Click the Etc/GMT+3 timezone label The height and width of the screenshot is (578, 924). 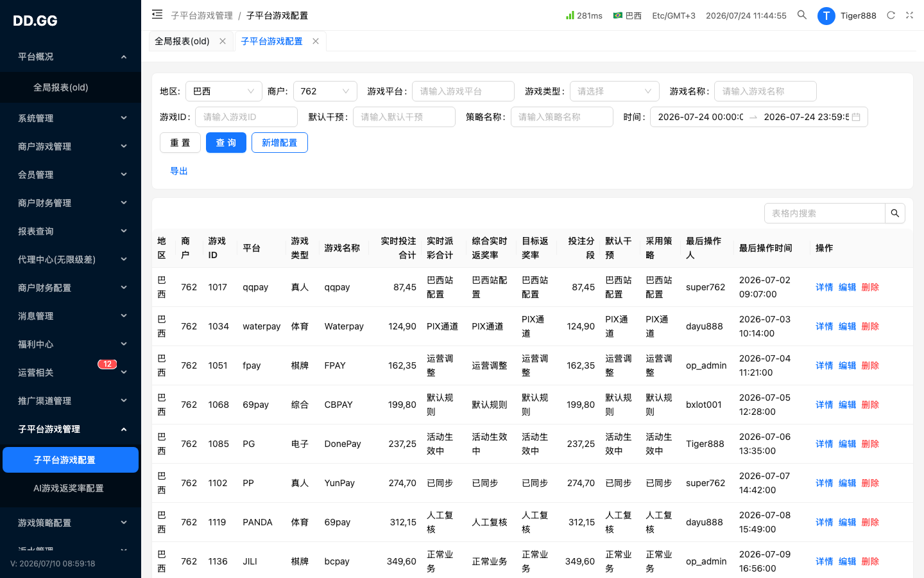pyautogui.click(x=674, y=15)
